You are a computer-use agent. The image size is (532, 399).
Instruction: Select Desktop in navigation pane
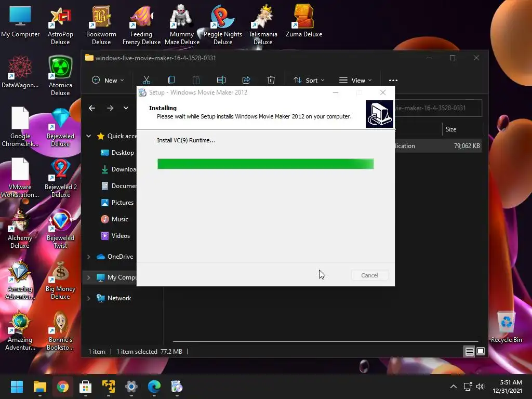117,153
